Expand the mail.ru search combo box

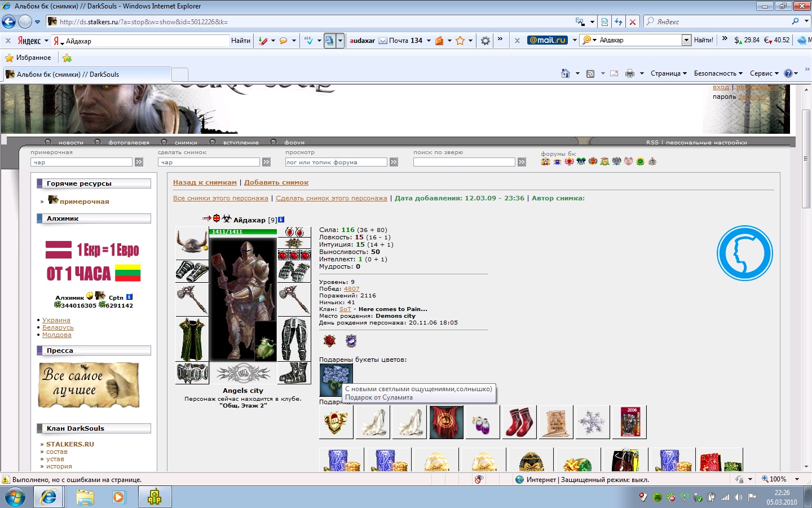[x=686, y=40]
